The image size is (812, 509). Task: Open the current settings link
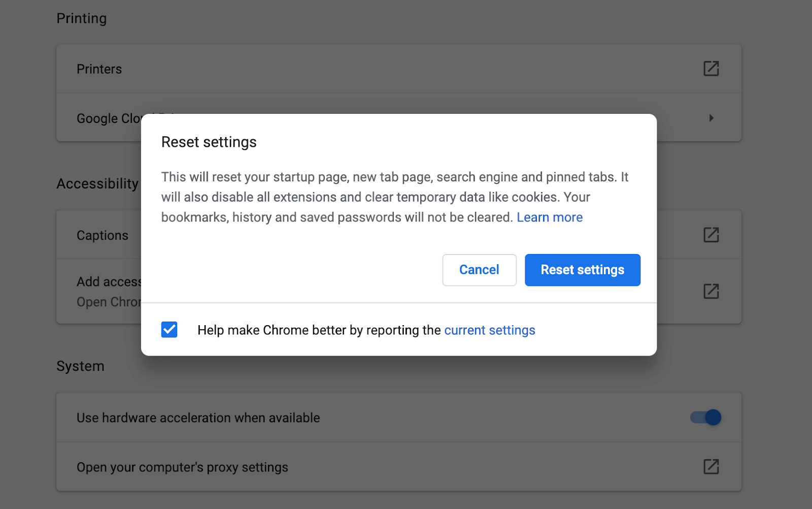pyautogui.click(x=490, y=330)
